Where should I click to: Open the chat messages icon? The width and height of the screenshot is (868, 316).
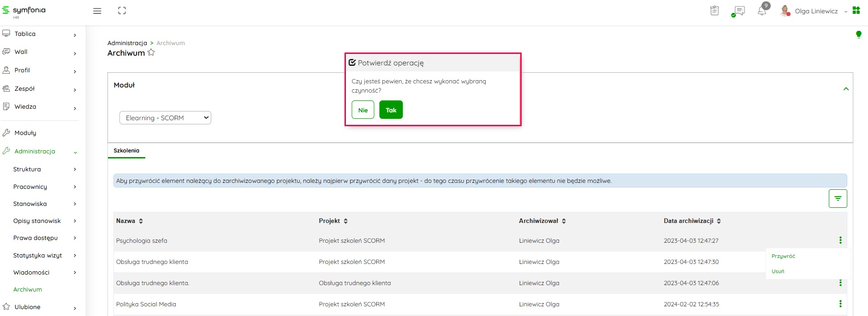tap(738, 11)
